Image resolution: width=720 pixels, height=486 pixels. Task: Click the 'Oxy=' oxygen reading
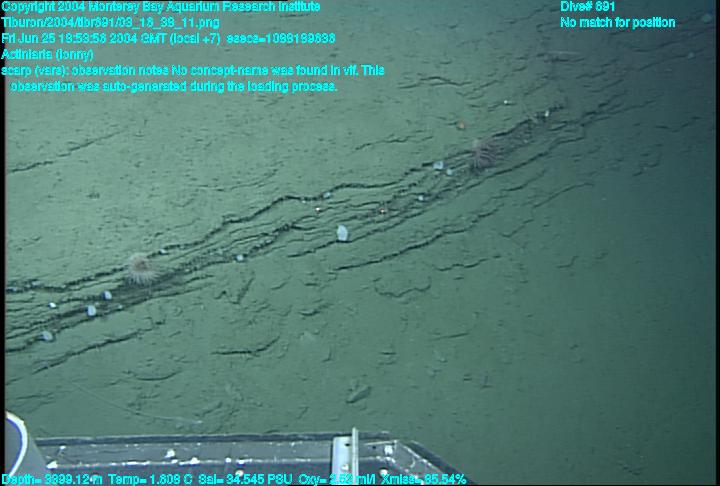[337, 480]
